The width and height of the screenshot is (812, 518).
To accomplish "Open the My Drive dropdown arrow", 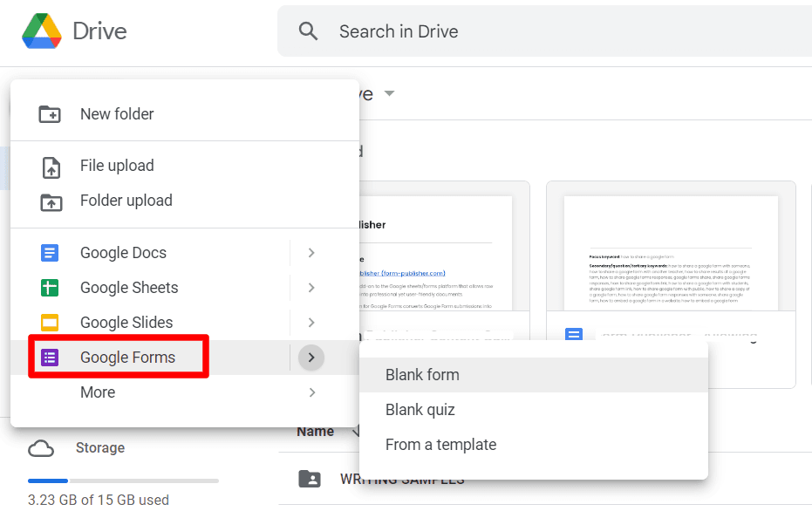I will pos(389,94).
